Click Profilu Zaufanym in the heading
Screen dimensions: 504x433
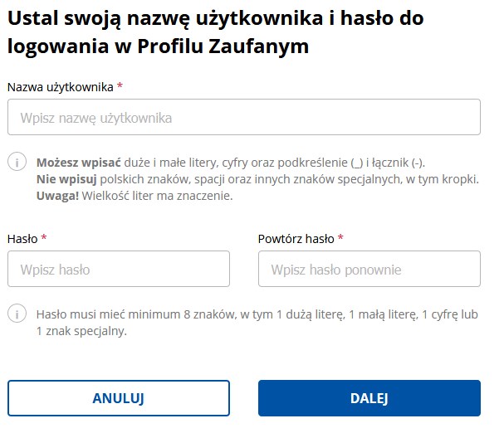[x=223, y=46]
